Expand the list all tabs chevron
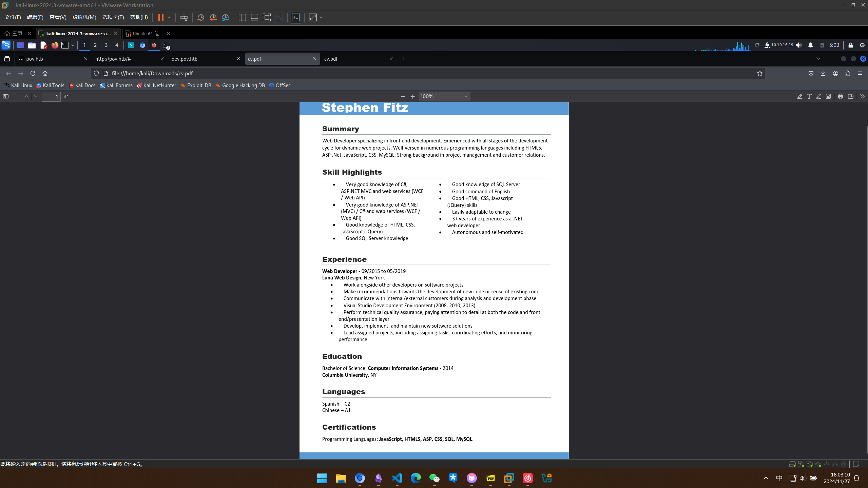The height and width of the screenshot is (488, 868). tap(818, 59)
